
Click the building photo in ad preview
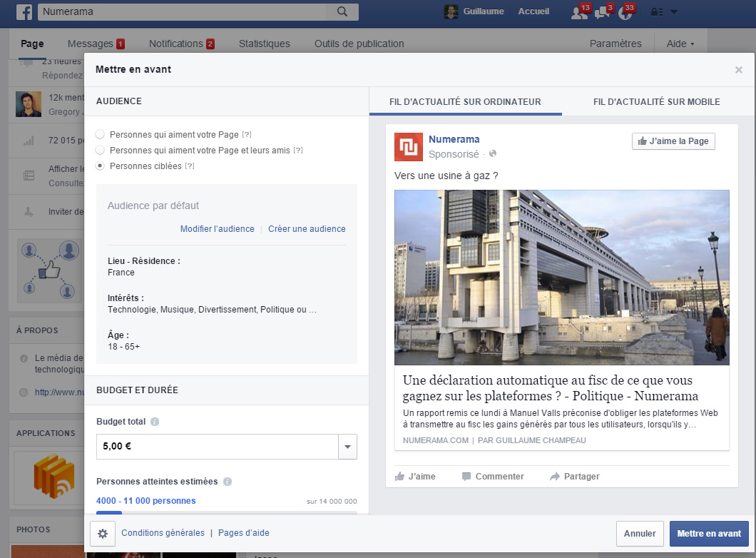pyautogui.click(x=562, y=278)
